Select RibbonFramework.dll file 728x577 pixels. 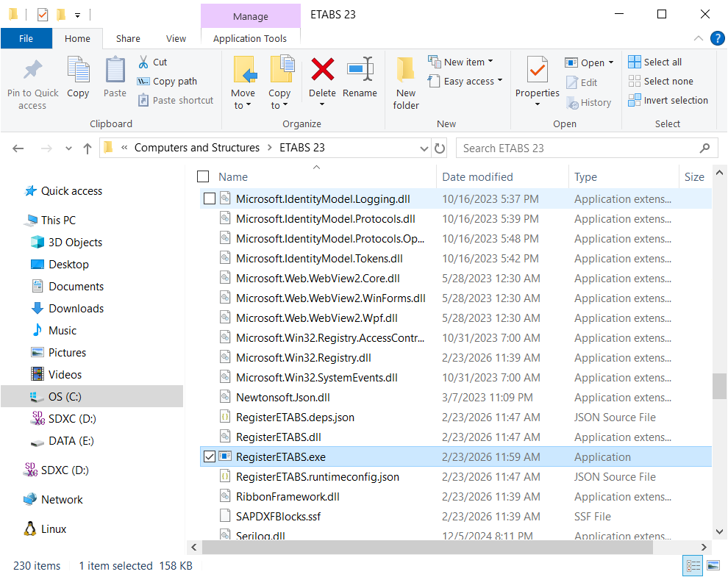[288, 497]
